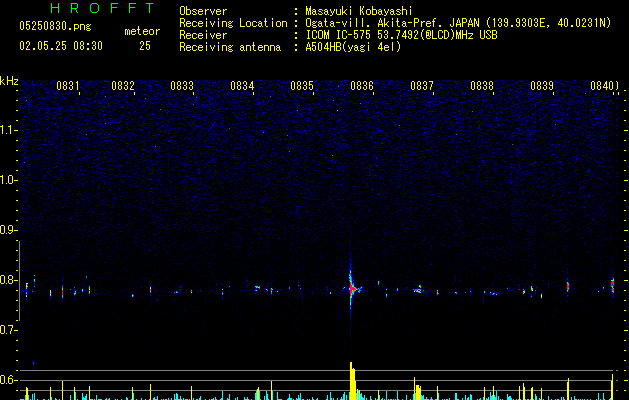Viewport: 629px width, 400px height.
Task: Select the meteor count value 25
Action: pyautogui.click(x=145, y=46)
